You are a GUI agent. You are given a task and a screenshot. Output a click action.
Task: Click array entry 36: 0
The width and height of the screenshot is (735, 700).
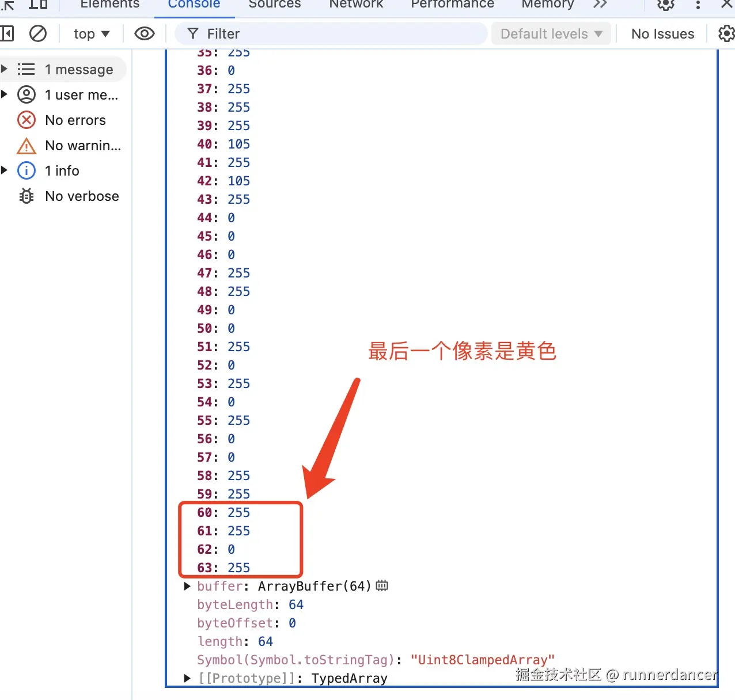coord(216,70)
